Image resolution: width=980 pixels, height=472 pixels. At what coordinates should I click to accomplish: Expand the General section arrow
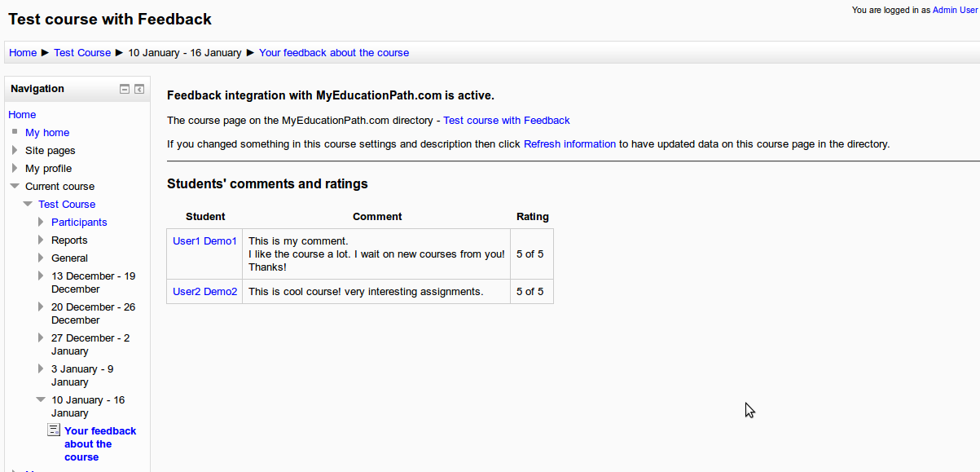41,258
